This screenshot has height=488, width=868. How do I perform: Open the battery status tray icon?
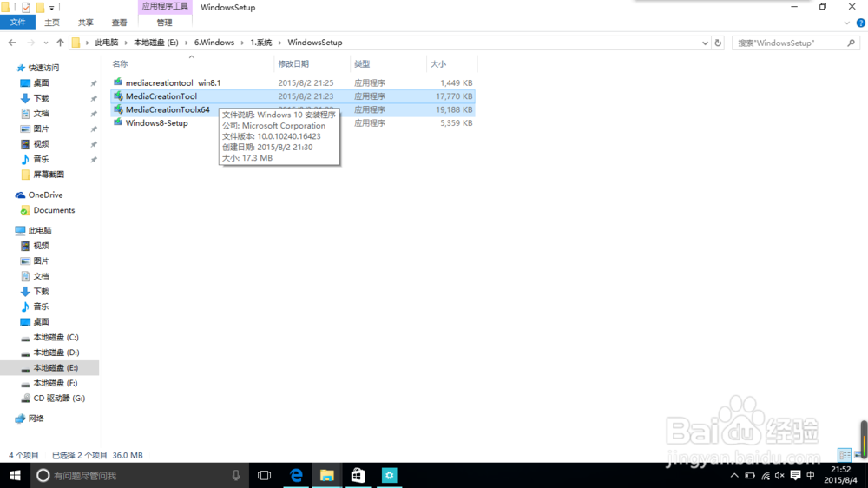(750, 475)
